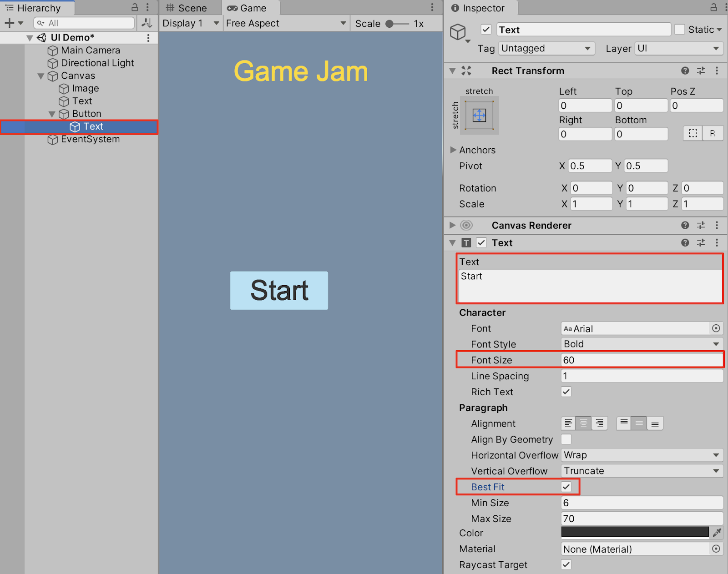Click the blueprint mode button in Rect Transform
728x574 pixels.
tap(693, 133)
